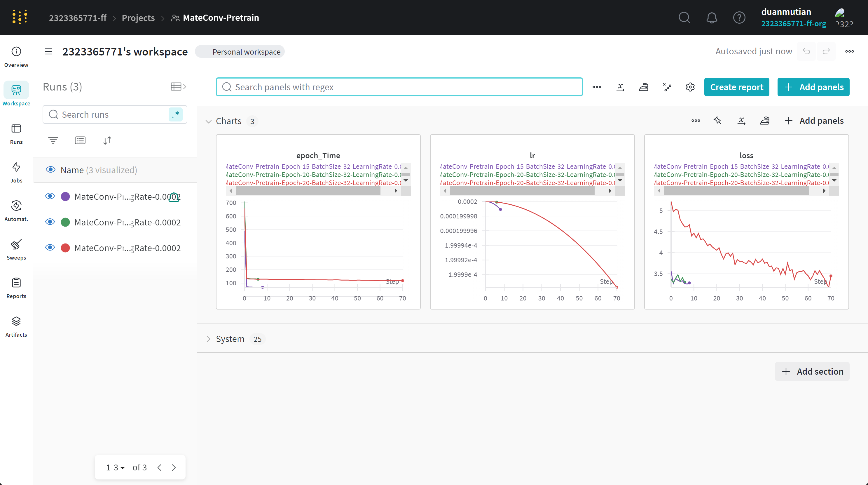Open the global search icon
Image resolution: width=868 pixels, height=485 pixels.
tap(684, 18)
